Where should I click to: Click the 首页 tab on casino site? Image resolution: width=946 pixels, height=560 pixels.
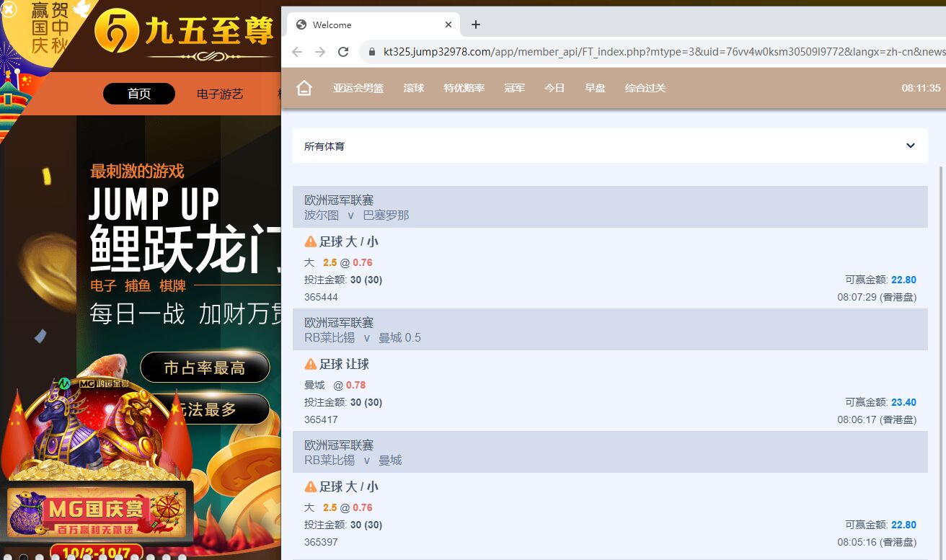[139, 94]
